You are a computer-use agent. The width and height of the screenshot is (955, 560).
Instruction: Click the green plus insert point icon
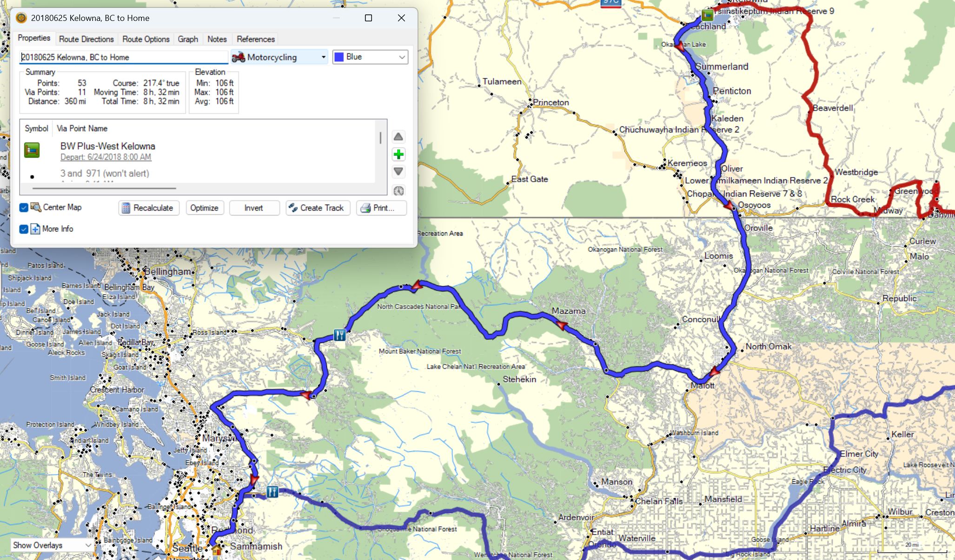coord(398,154)
